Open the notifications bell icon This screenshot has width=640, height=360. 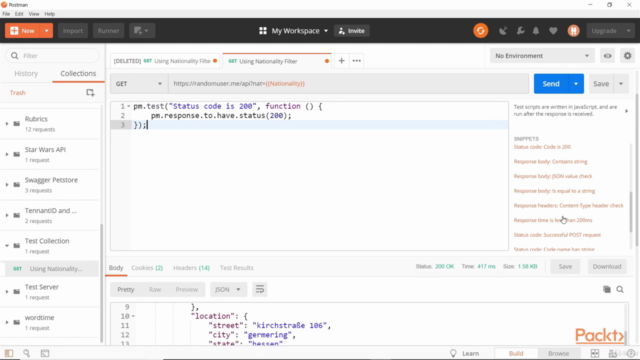pos(536,31)
